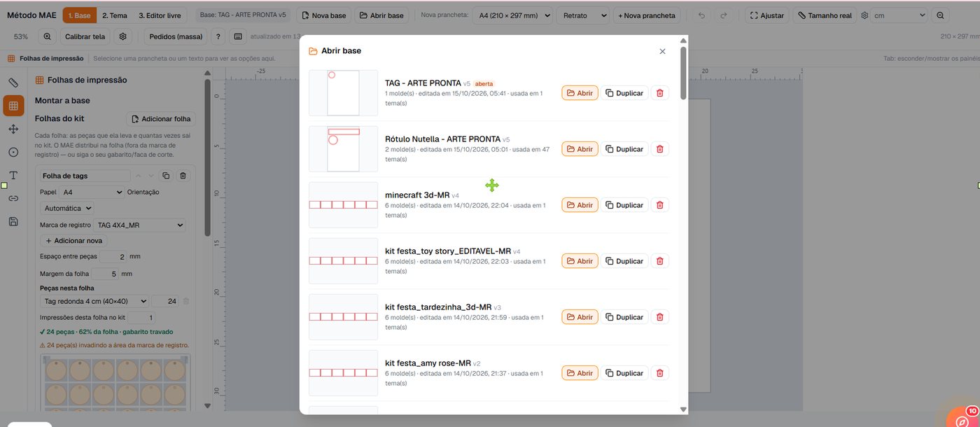The height and width of the screenshot is (427, 980).
Task: Open the TAG - ARTE PRONTA base
Action: (x=580, y=93)
